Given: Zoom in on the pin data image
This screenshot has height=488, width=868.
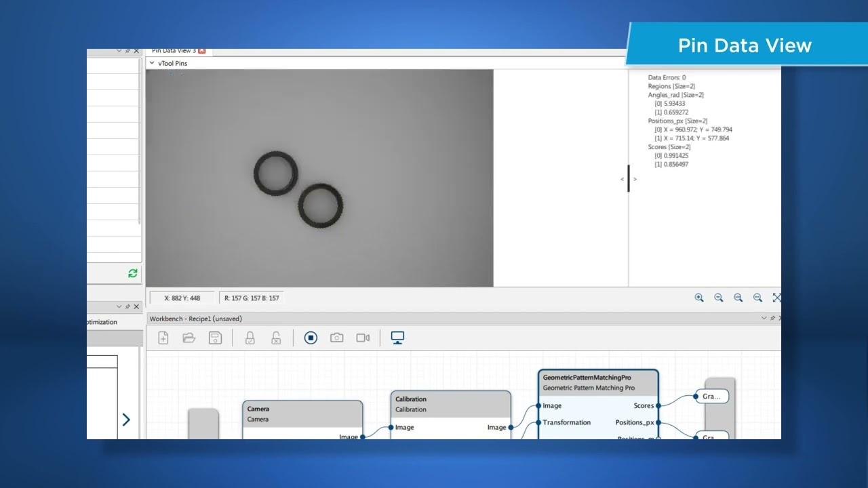Looking at the screenshot, I should click(x=699, y=298).
